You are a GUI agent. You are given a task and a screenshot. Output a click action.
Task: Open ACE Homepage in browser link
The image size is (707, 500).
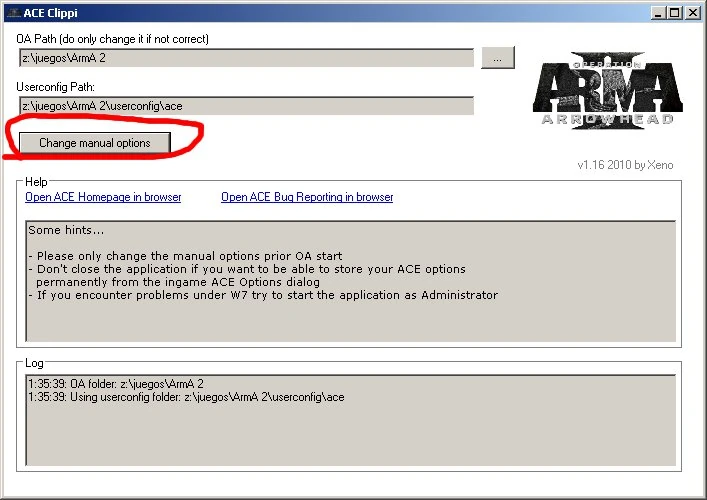103,197
